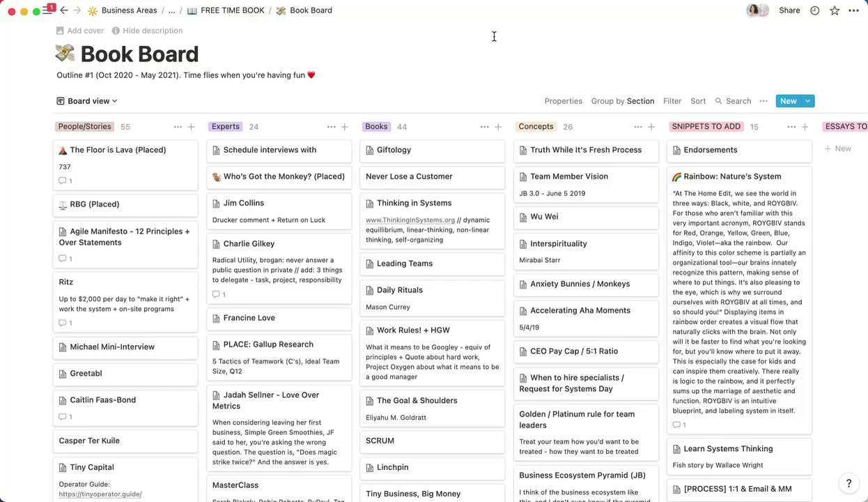Image resolution: width=868 pixels, height=502 pixels.
Task: Click New in the ESSAYS column
Action: [838, 149]
